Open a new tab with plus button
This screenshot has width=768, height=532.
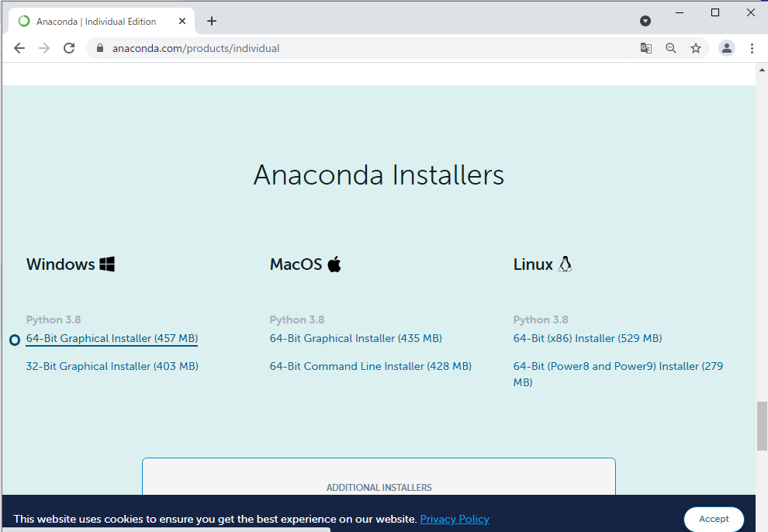(x=212, y=21)
